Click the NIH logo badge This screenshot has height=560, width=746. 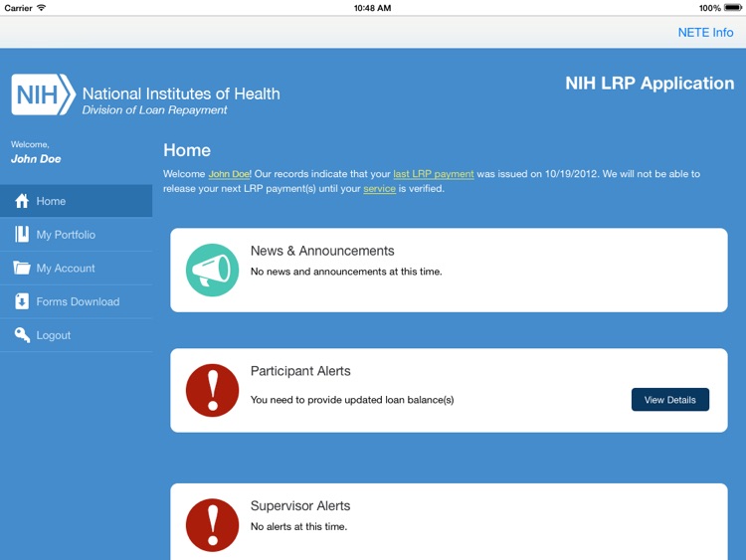44,94
